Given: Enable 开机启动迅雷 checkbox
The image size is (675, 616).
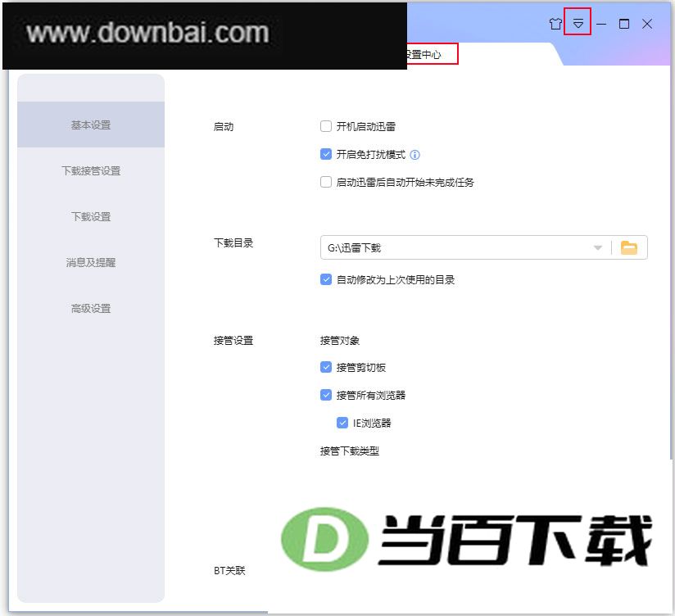Looking at the screenshot, I should (x=326, y=126).
